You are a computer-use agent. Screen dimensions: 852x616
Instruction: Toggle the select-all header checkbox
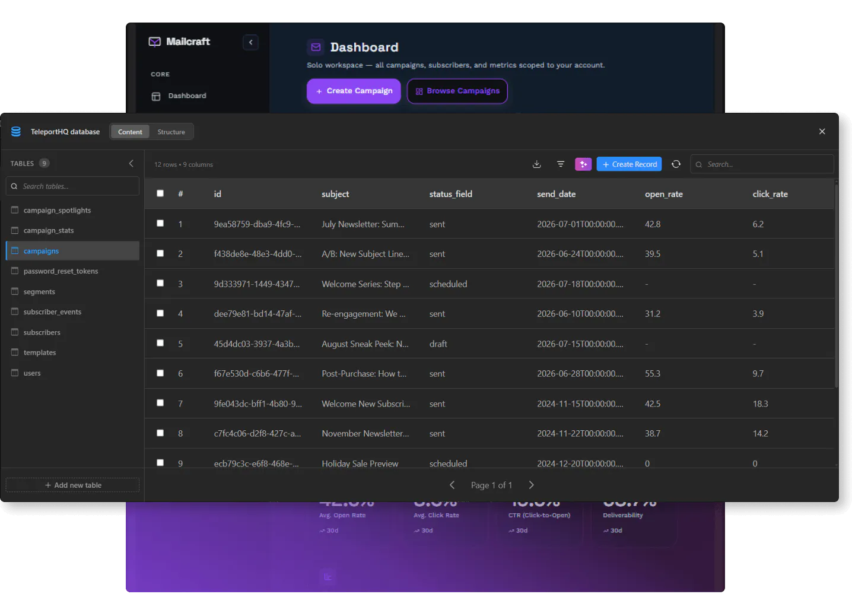(x=160, y=193)
